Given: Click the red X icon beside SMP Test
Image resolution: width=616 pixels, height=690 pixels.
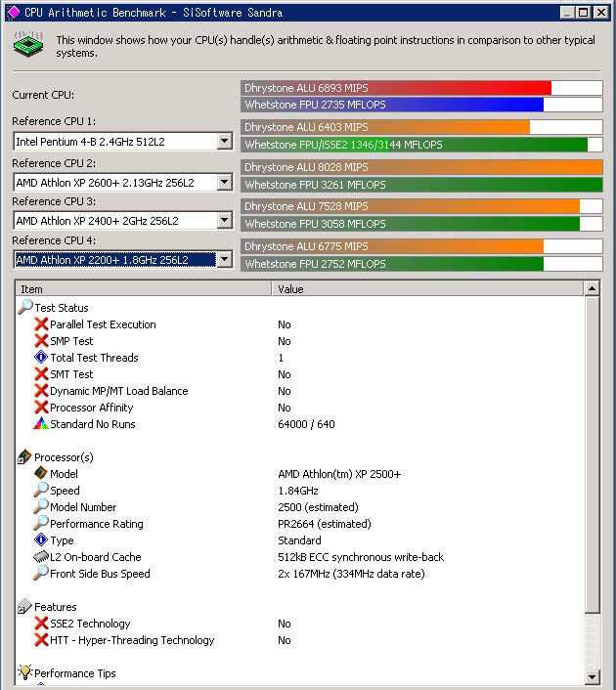Looking at the screenshot, I should [x=41, y=341].
